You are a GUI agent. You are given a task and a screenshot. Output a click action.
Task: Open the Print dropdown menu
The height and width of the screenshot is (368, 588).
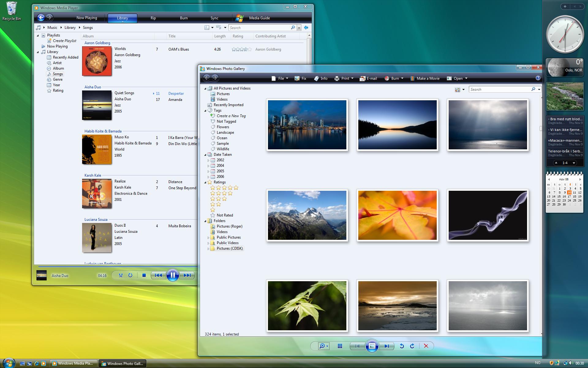tap(344, 79)
